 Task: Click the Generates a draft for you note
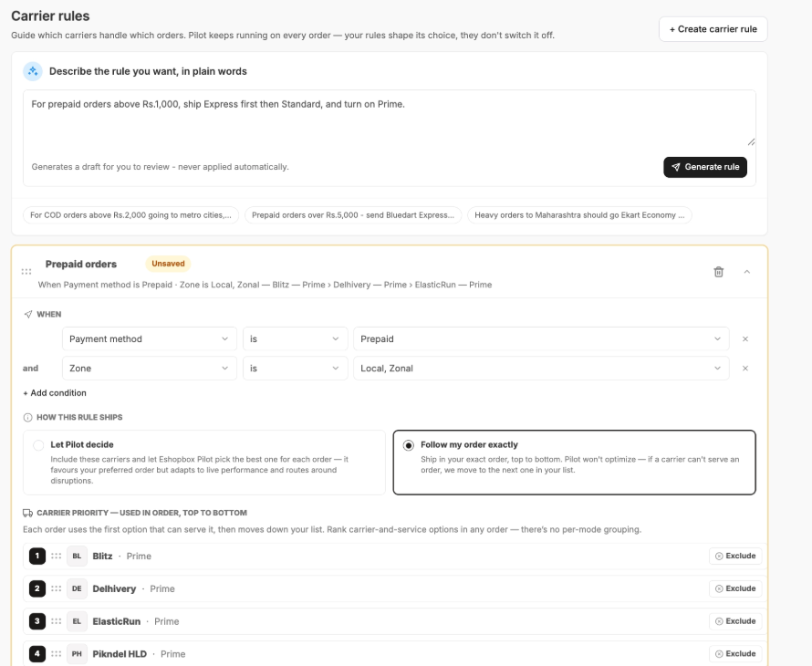(160, 167)
